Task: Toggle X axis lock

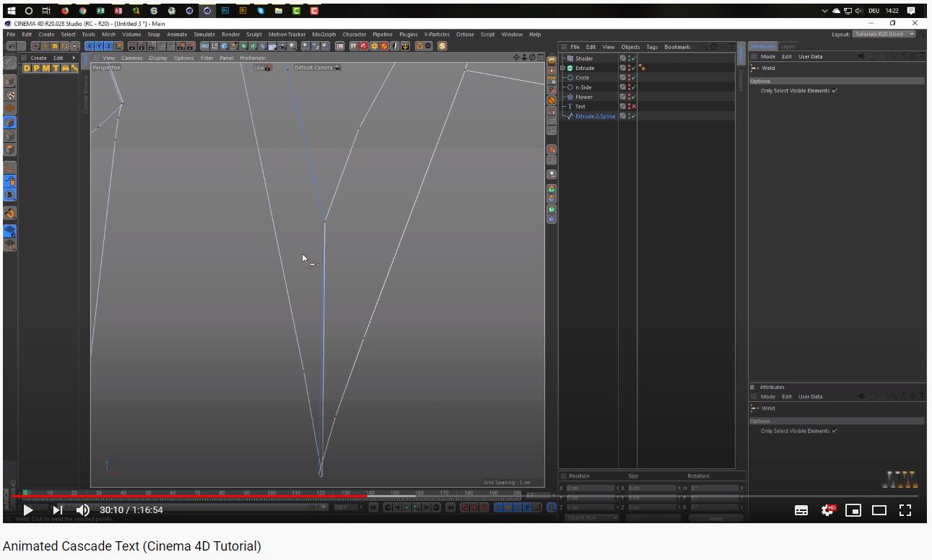Action: 90,46
